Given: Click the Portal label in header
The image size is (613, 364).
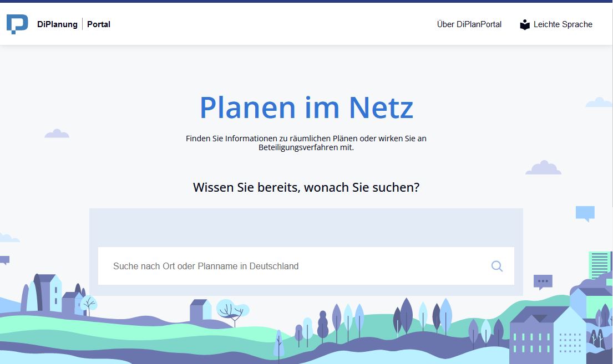Looking at the screenshot, I should click(99, 24).
